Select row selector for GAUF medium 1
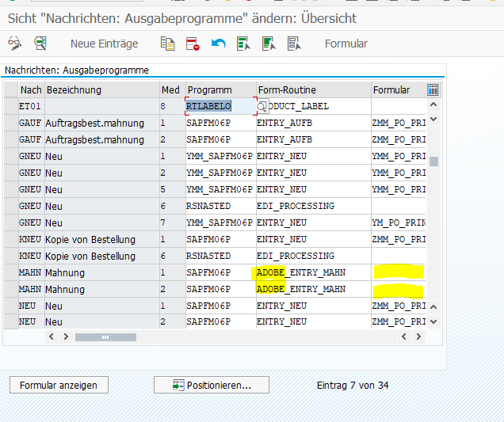504x422 pixels. [x=11, y=123]
